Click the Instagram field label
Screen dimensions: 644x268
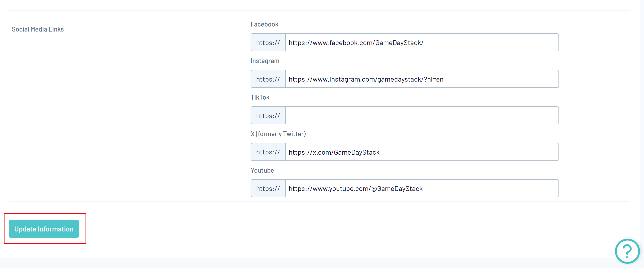(x=265, y=61)
